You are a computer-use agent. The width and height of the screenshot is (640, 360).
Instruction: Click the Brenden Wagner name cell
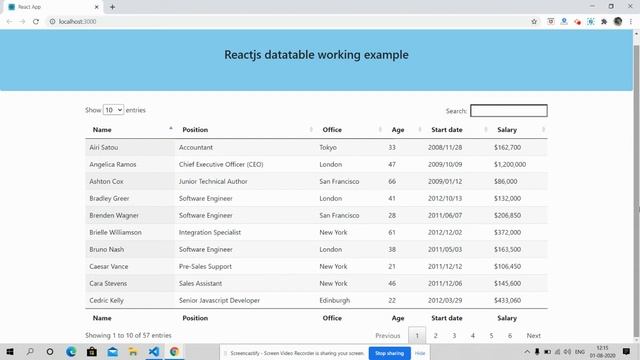[x=130, y=215]
